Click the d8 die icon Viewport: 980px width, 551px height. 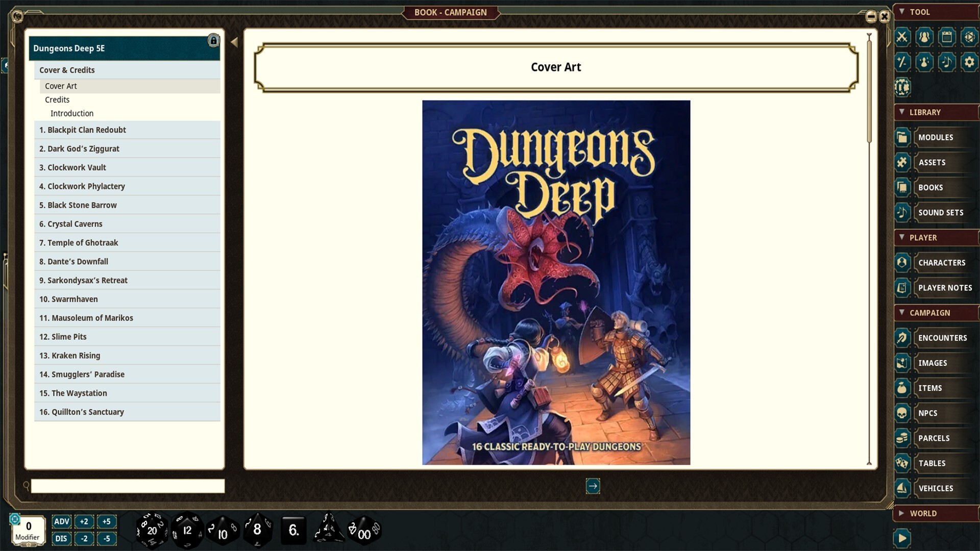[x=257, y=530]
